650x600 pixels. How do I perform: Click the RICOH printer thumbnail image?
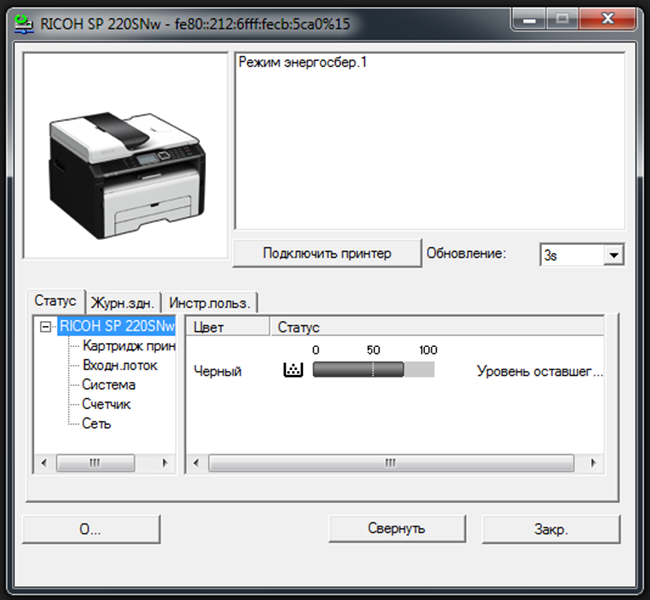click(x=125, y=155)
